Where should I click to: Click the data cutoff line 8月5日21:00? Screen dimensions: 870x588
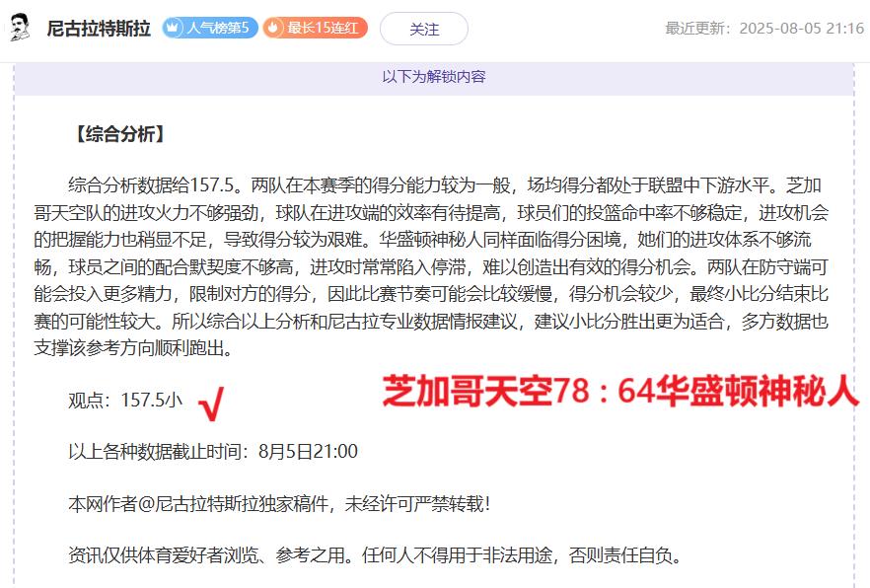[213, 452]
